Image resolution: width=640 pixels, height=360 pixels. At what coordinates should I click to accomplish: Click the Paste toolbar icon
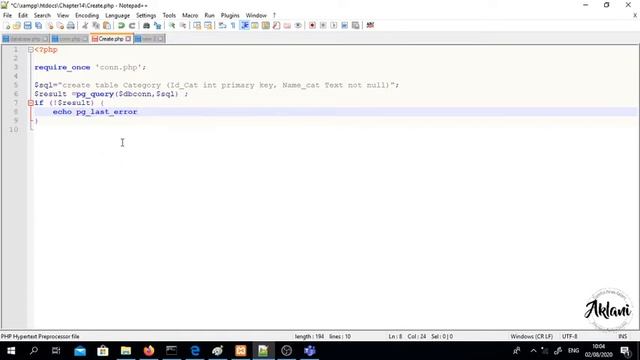pos(107,26)
